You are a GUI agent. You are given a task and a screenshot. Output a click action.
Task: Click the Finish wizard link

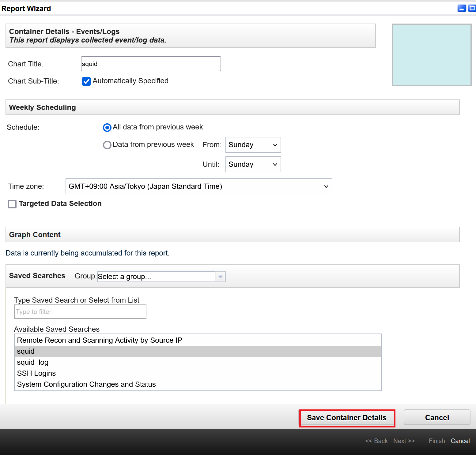437,441
